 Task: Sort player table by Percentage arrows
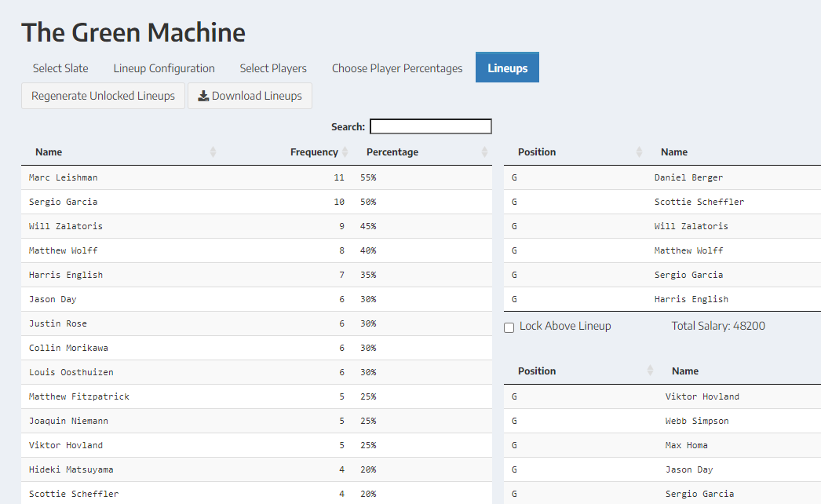coord(484,152)
